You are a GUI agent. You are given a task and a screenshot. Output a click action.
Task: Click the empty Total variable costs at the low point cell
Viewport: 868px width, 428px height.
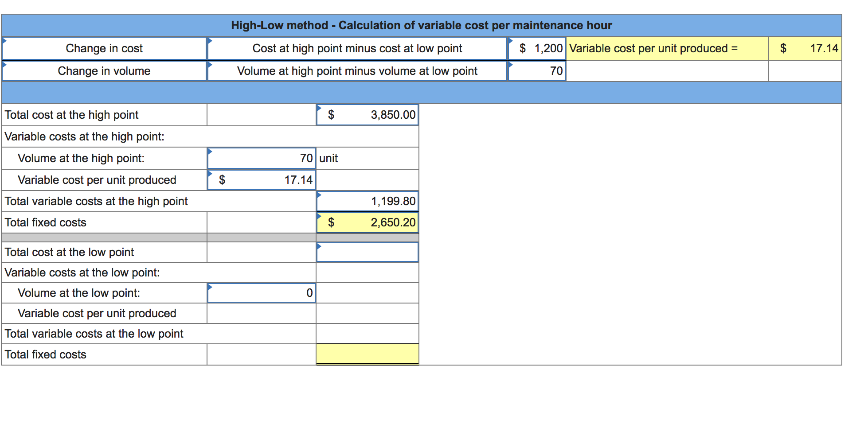coord(367,333)
